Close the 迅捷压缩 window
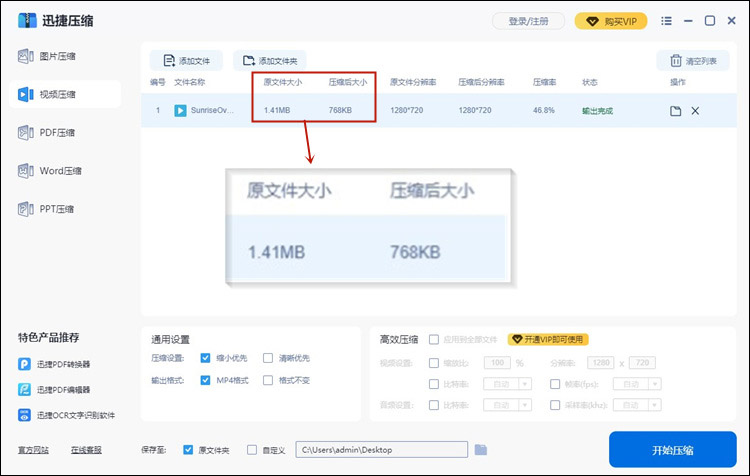 click(731, 21)
